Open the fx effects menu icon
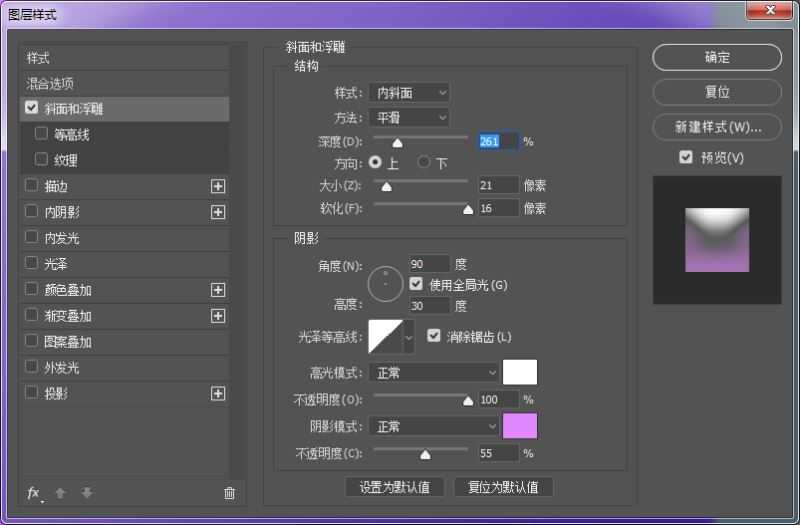The width and height of the screenshot is (800, 525). (x=33, y=493)
